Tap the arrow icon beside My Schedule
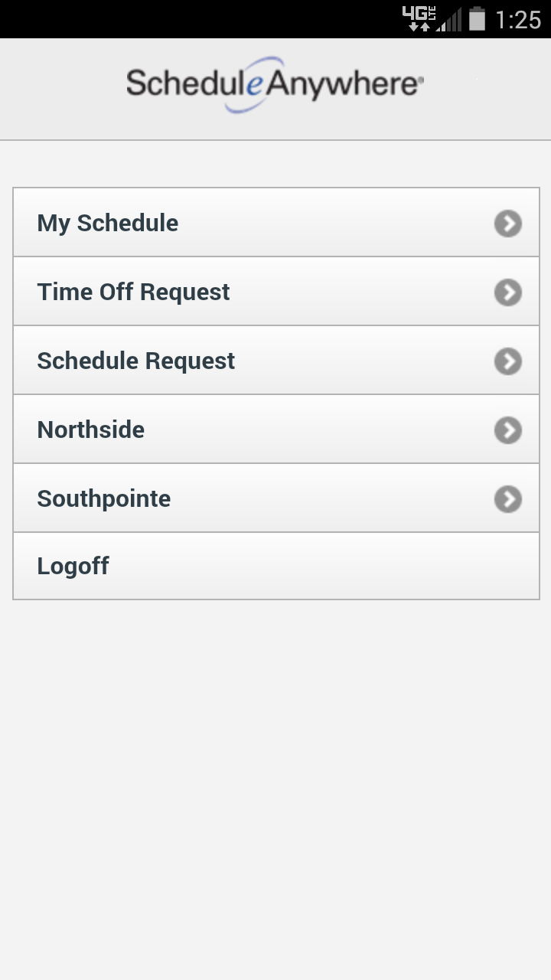This screenshot has height=980, width=551. (x=508, y=224)
